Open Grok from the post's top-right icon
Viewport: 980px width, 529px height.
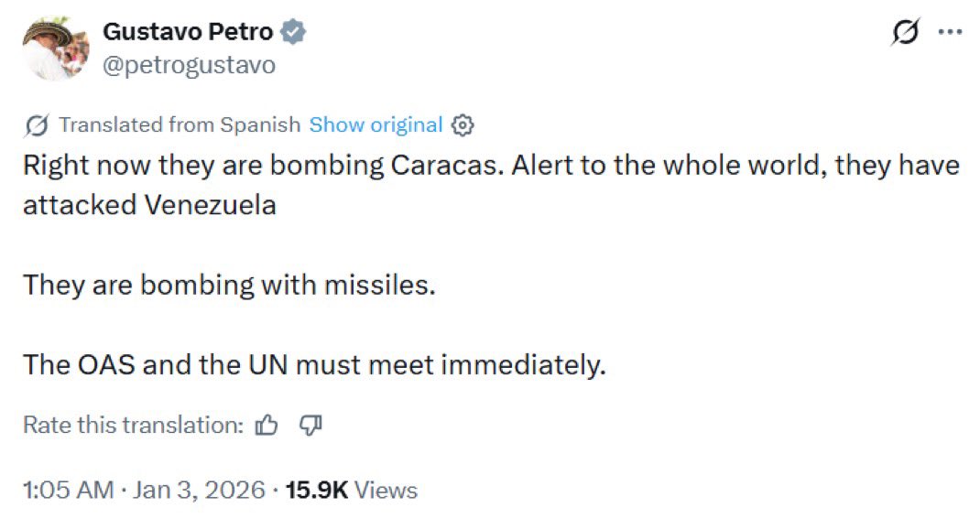point(904,33)
